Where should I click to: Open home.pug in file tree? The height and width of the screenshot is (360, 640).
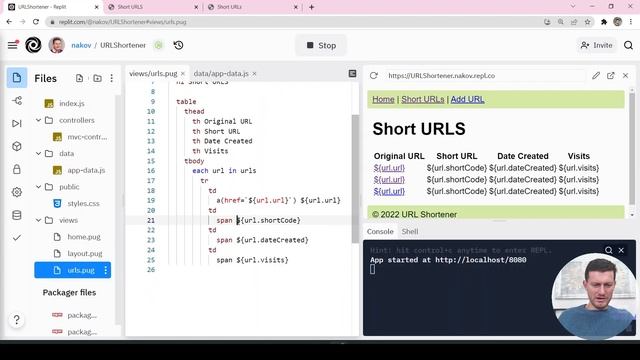point(84,237)
